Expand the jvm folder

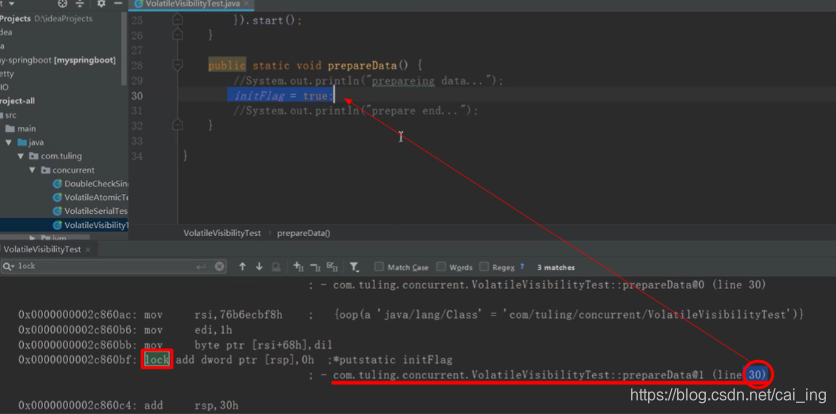tap(33, 238)
